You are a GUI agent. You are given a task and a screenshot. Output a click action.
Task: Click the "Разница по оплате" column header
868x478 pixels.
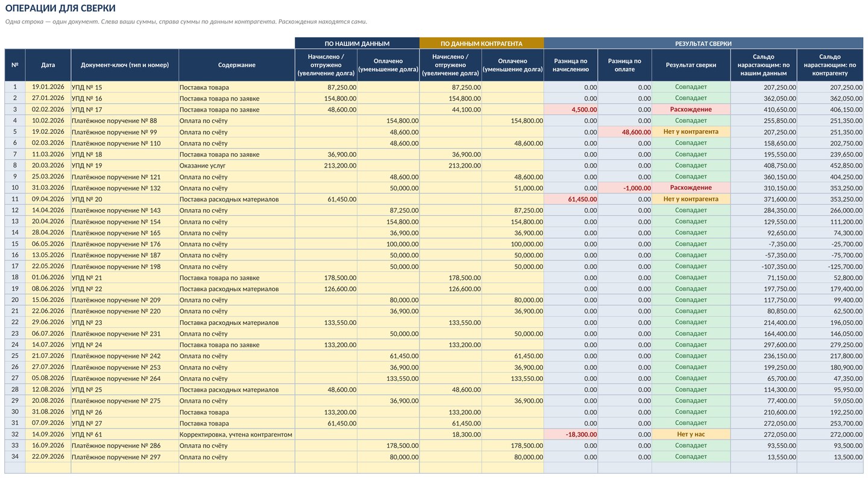(x=624, y=65)
